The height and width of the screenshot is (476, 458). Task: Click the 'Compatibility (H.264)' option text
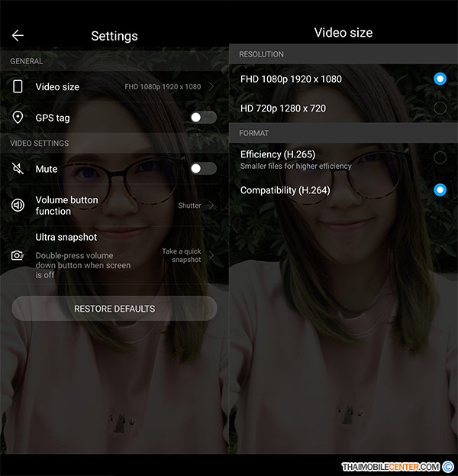click(285, 190)
